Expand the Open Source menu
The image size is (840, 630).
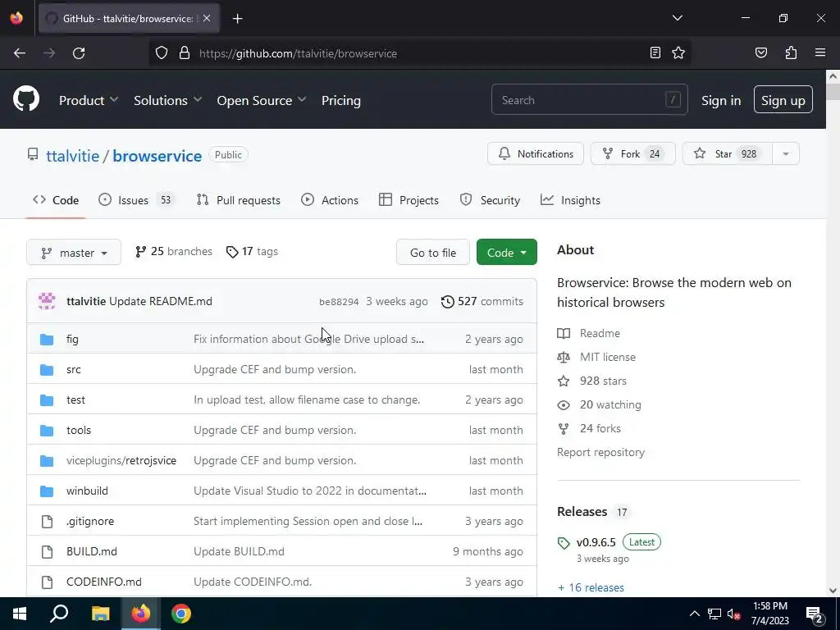click(262, 100)
